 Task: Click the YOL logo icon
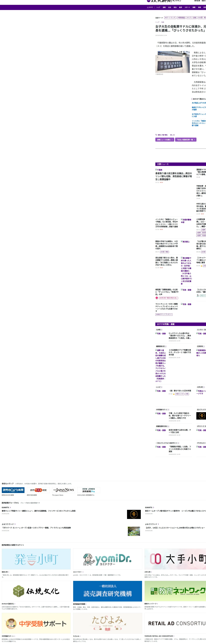click(x=148, y=1)
